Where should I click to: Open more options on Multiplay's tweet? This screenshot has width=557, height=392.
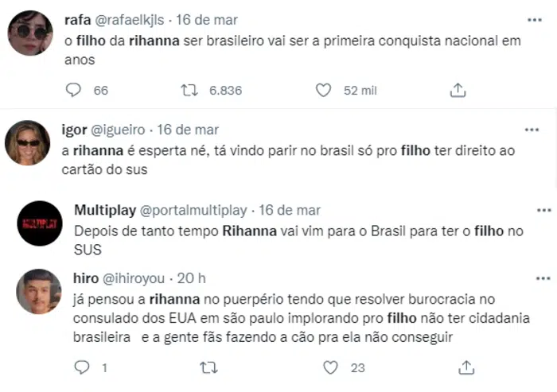click(544, 210)
